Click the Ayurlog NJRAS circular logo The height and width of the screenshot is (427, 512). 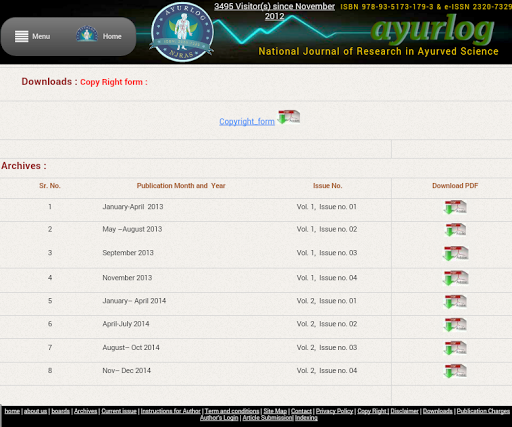(182, 32)
